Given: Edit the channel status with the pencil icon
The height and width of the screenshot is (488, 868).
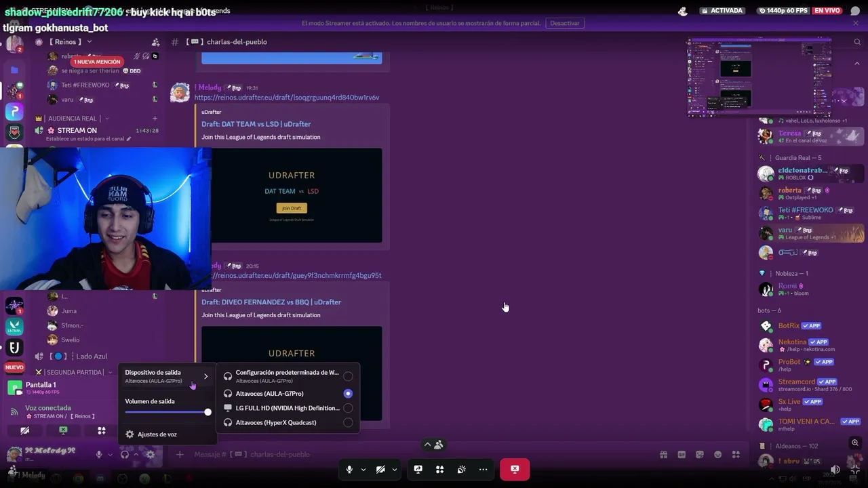Looking at the screenshot, I should click(129, 139).
